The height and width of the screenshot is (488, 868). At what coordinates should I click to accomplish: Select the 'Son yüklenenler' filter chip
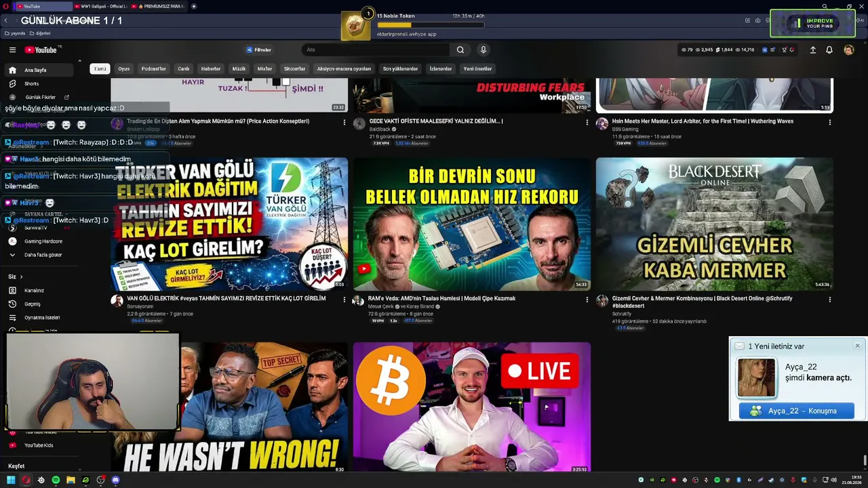400,68
